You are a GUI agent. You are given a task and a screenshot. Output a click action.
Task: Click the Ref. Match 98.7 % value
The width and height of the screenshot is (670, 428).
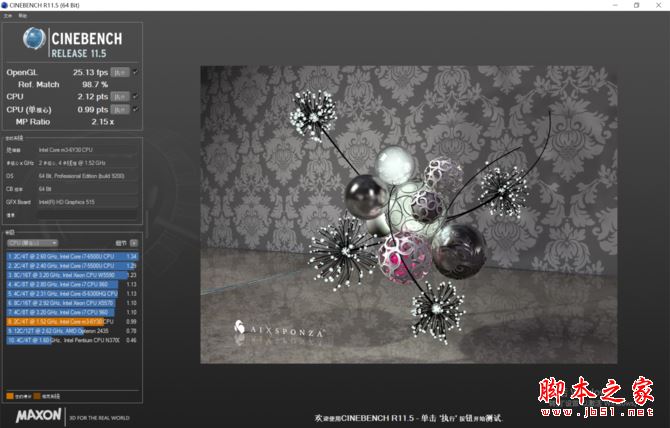coord(95,85)
